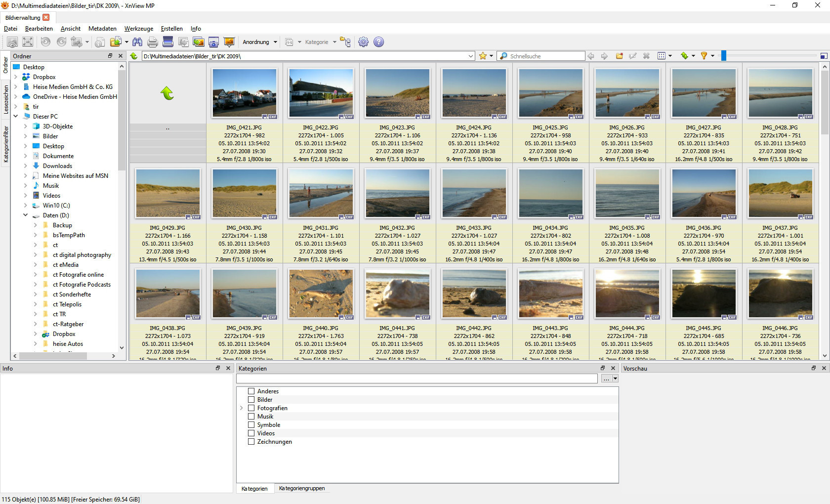Start the slideshow from the toolbar
The image size is (830, 504).
229,42
